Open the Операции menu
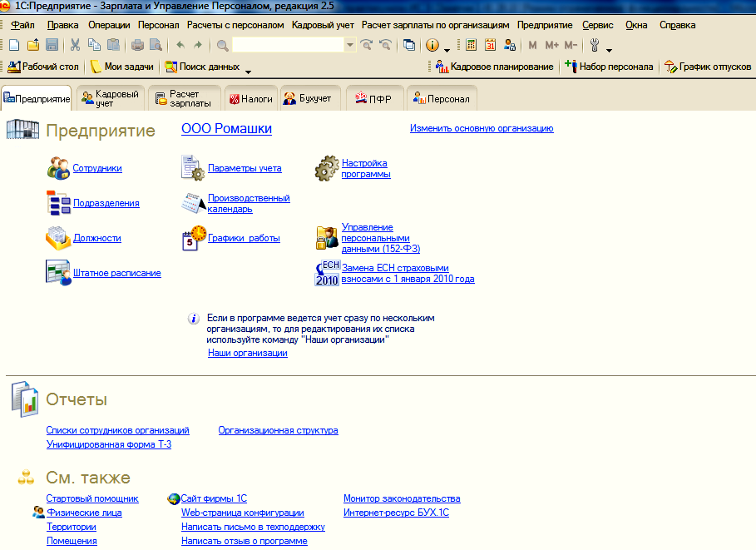The height and width of the screenshot is (550, 756). tap(109, 25)
